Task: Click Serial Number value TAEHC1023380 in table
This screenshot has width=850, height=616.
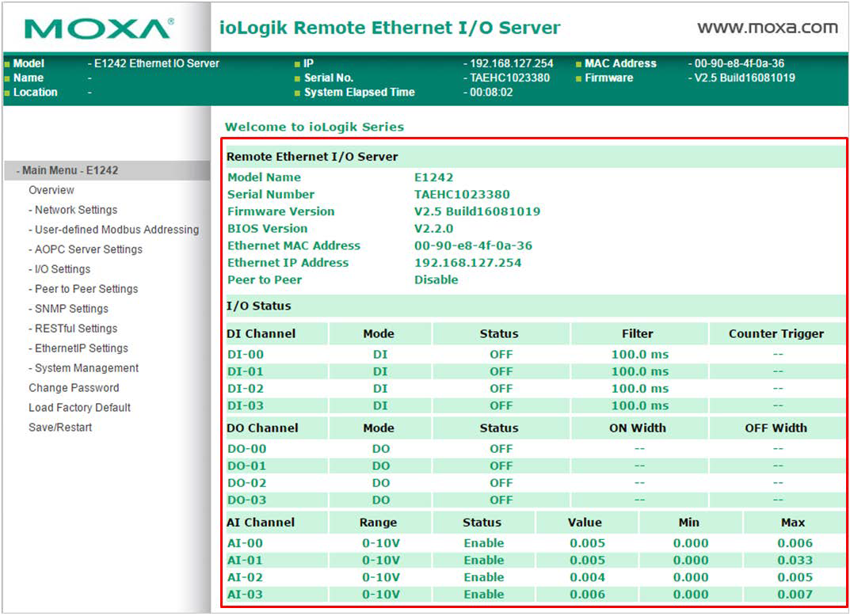Action: point(462,195)
